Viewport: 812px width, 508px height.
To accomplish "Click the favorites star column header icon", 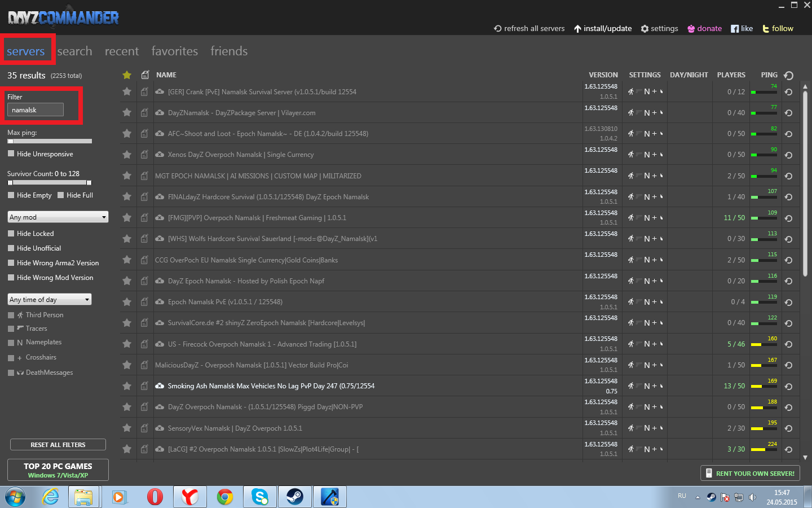I will click(x=127, y=75).
